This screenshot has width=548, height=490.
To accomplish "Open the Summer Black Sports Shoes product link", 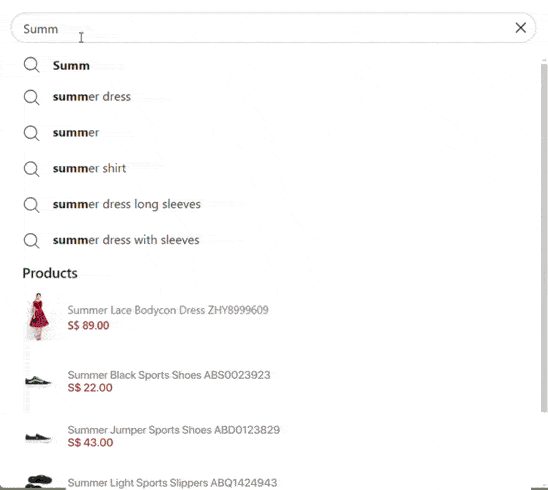I will point(169,375).
